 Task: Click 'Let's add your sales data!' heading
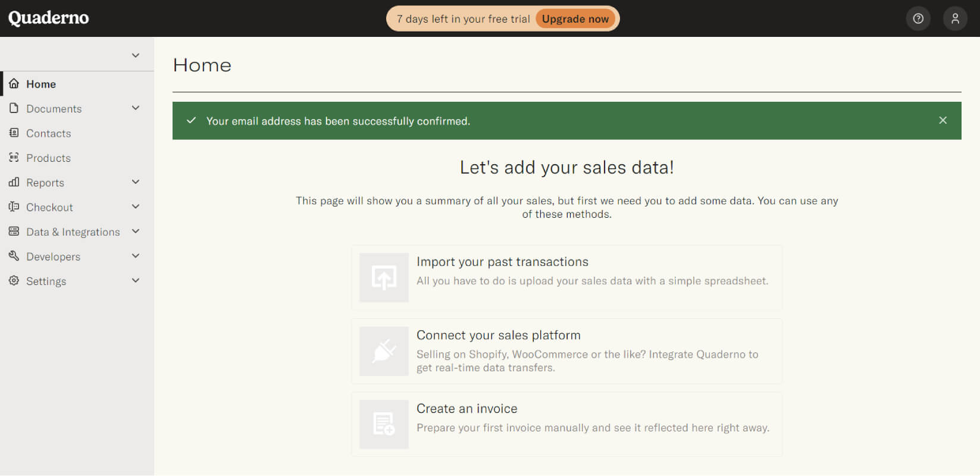tap(566, 167)
